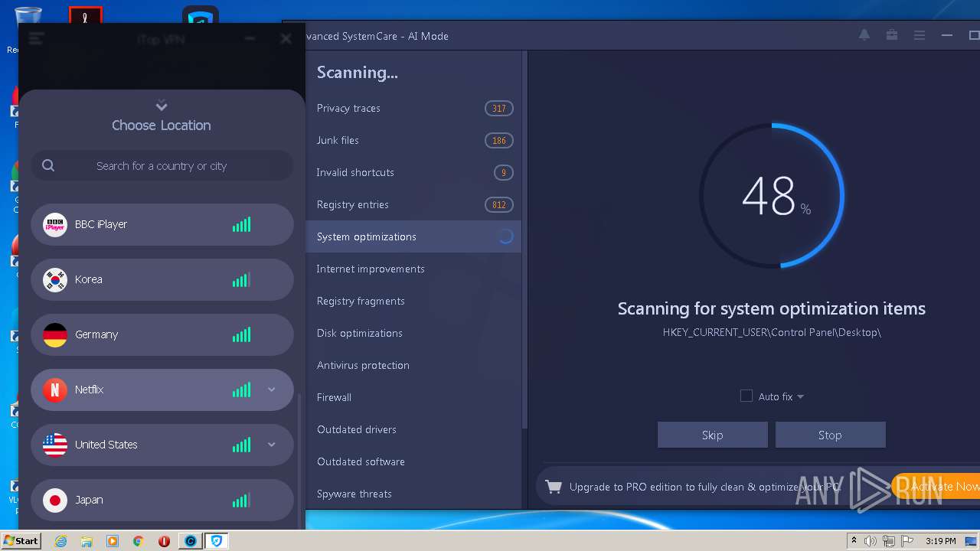The height and width of the screenshot is (551, 980).
Task: Show hidden system tray icons arrow
Action: [x=854, y=541]
